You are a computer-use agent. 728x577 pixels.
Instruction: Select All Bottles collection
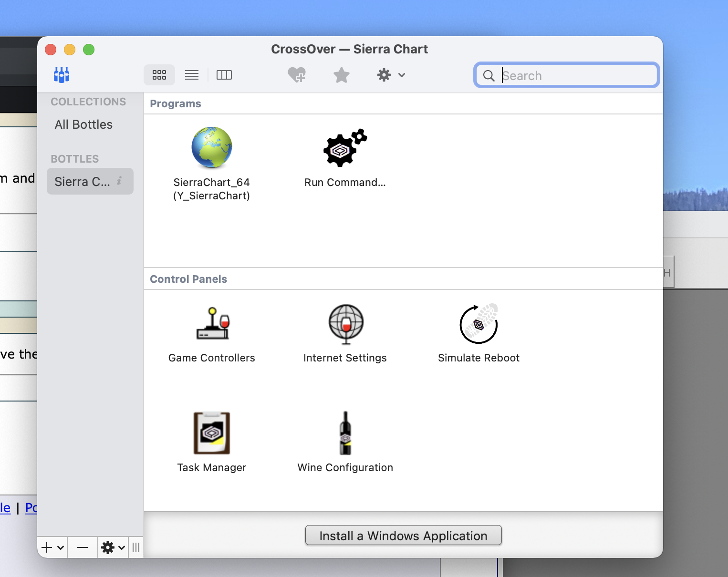coord(84,124)
